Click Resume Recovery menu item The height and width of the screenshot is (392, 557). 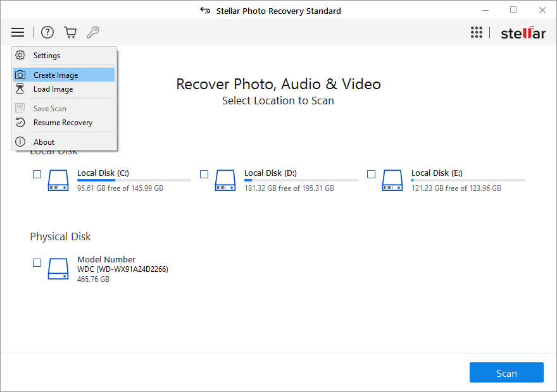point(63,123)
